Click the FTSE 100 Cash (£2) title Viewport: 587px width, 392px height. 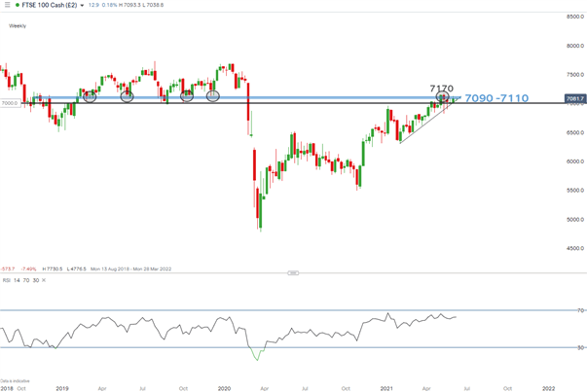pyautogui.click(x=50, y=5)
